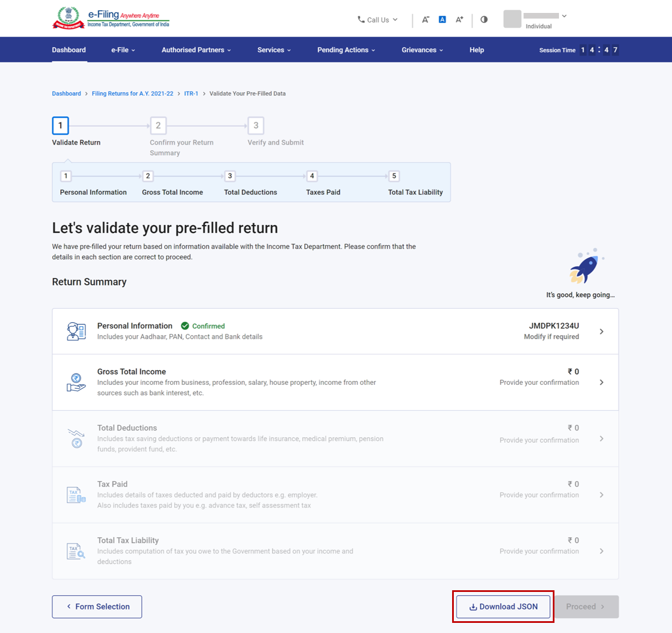Screen dimensions: 672x633
Task: Expand Gross Total Income row arrow
Action: pyautogui.click(x=601, y=383)
